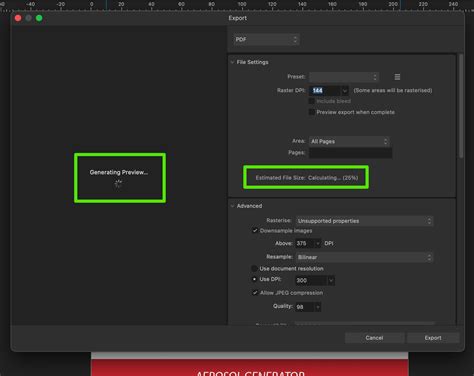
Task: Open the Above DPI dropdown arrow
Action: (318, 243)
